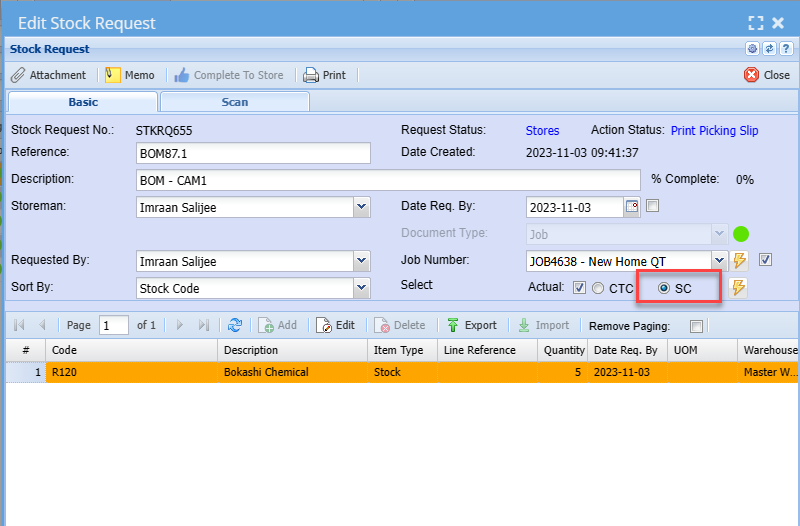
Task: Click the lightning icon next to SC
Action: (x=739, y=288)
